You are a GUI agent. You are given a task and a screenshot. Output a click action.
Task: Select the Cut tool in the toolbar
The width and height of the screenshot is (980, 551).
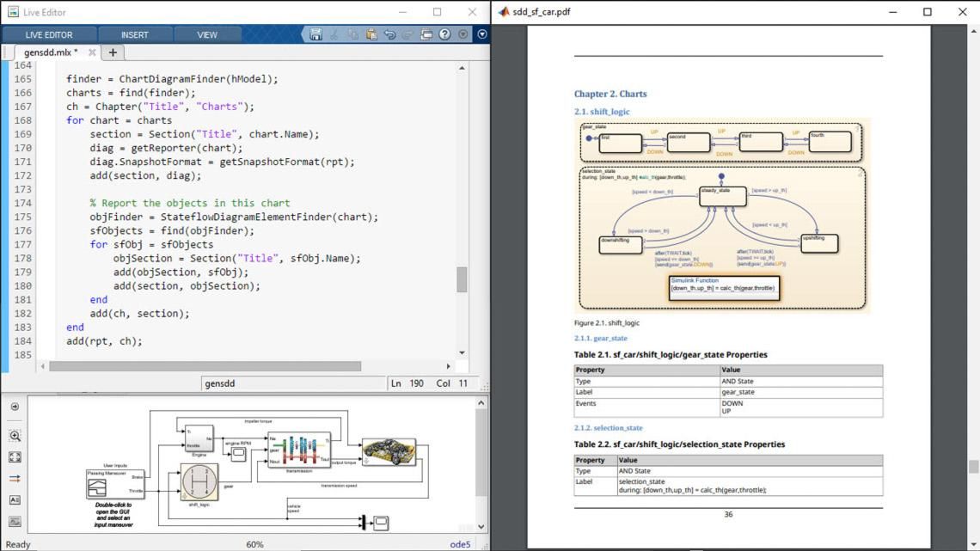[335, 34]
